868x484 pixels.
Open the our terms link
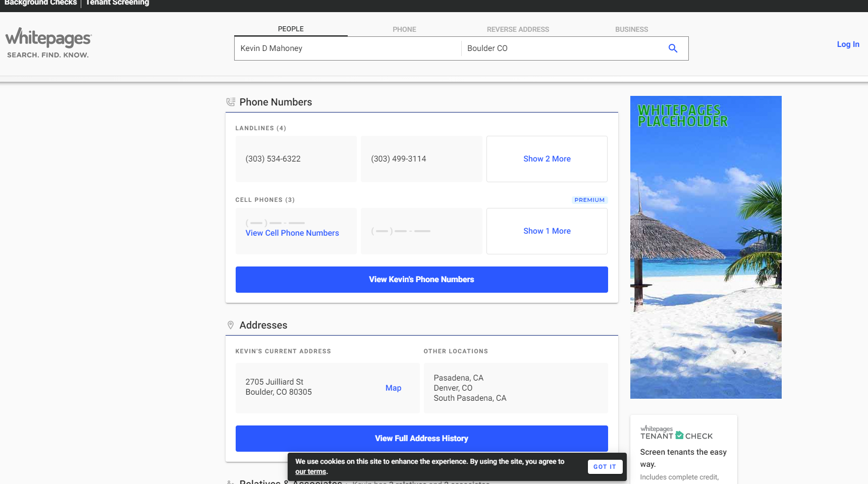(310, 472)
